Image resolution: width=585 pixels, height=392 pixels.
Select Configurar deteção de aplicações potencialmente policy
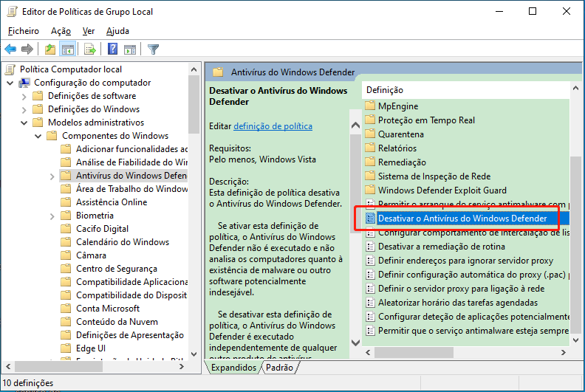[x=473, y=317]
